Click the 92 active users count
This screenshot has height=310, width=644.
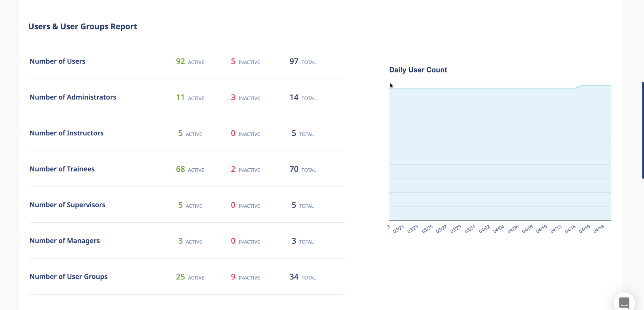(x=180, y=62)
